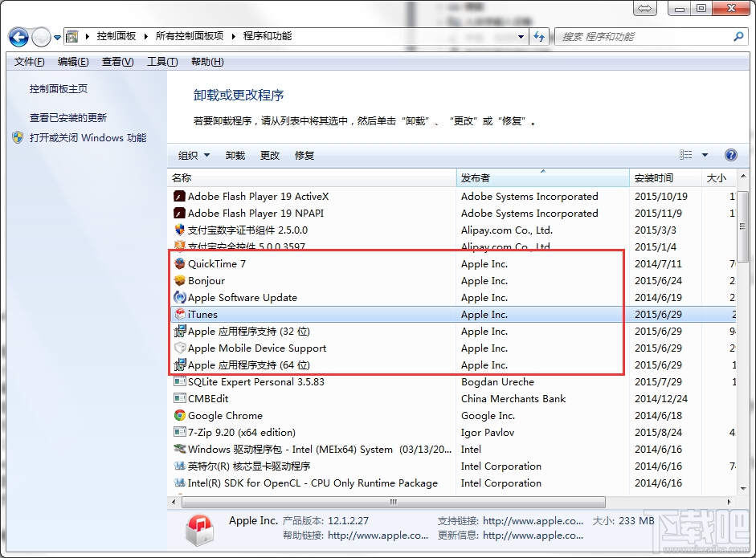Click 所有控制面板项 breadcrumb
The height and width of the screenshot is (558, 756).
click(190, 36)
